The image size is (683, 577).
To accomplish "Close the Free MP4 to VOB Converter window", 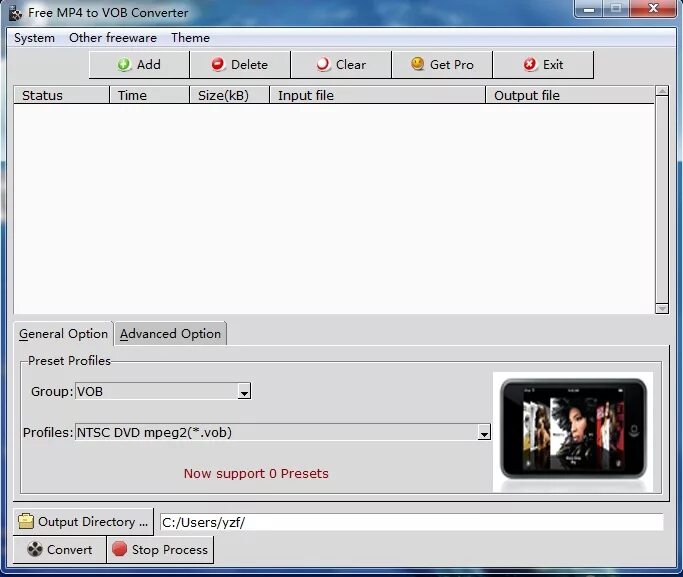I will (653, 9).
